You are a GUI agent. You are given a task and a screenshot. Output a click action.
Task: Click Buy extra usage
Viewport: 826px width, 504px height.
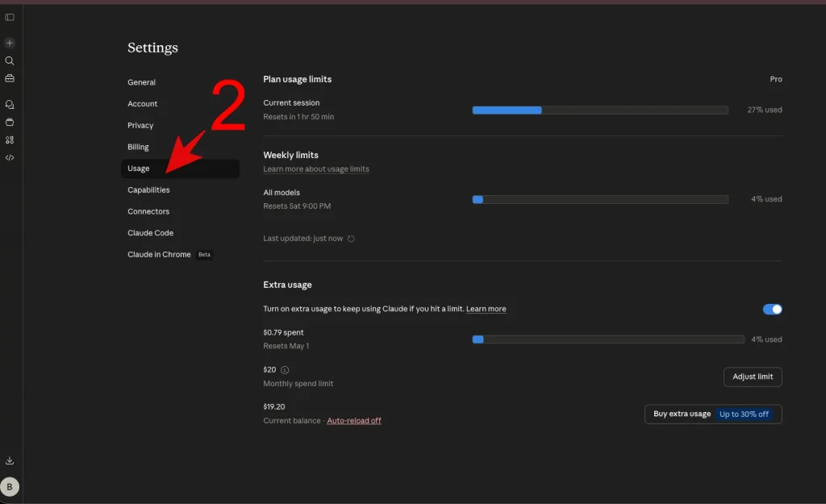680,414
